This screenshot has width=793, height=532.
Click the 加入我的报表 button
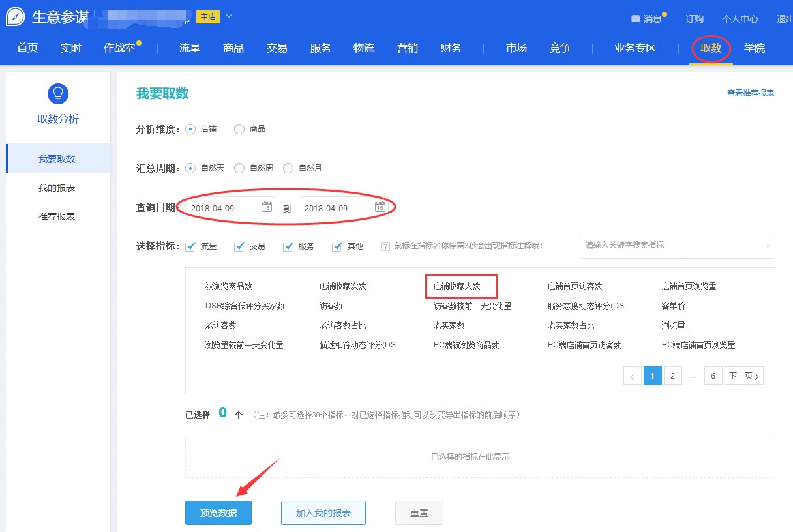pos(323,513)
